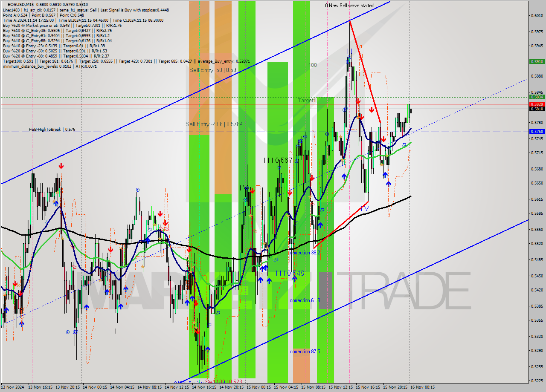Click the green 0.5910 price tag
The height and width of the screenshot is (392, 546).
click(537, 61)
